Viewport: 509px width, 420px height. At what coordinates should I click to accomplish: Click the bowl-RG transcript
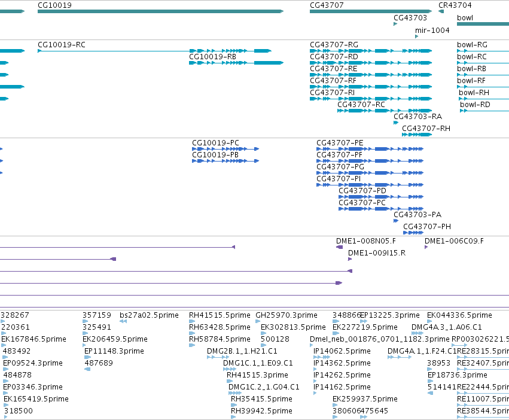[x=483, y=51]
